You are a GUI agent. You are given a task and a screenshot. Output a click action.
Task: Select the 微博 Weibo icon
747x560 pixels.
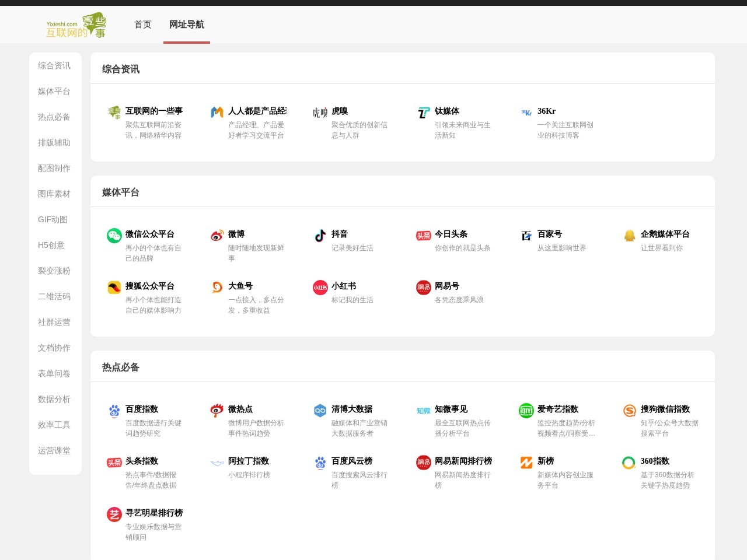(217, 236)
